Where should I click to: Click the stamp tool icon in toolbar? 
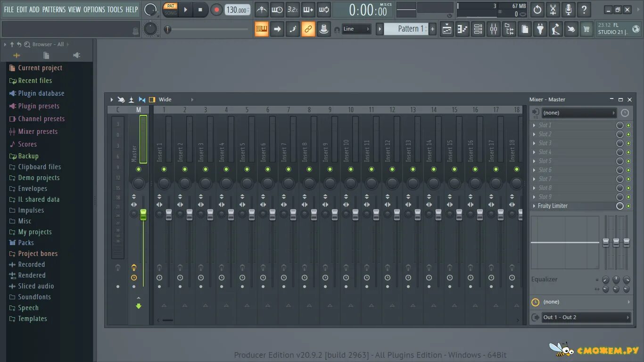(323, 29)
